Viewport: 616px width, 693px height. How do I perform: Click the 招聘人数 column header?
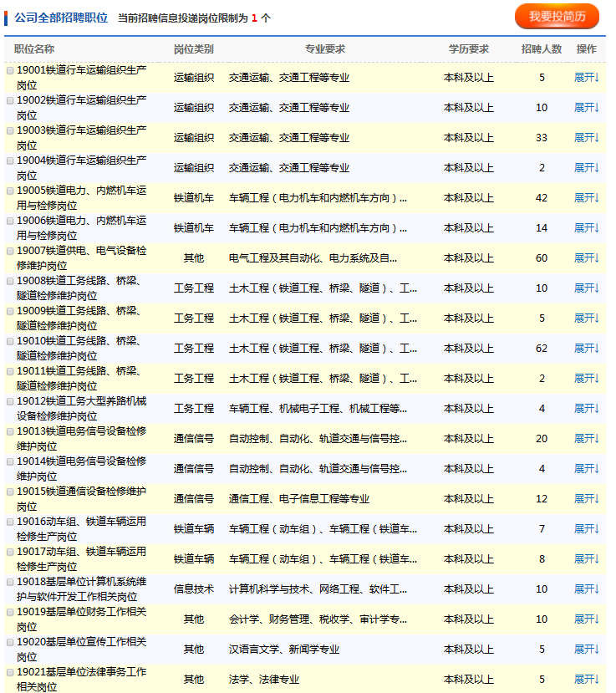(542, 49)
